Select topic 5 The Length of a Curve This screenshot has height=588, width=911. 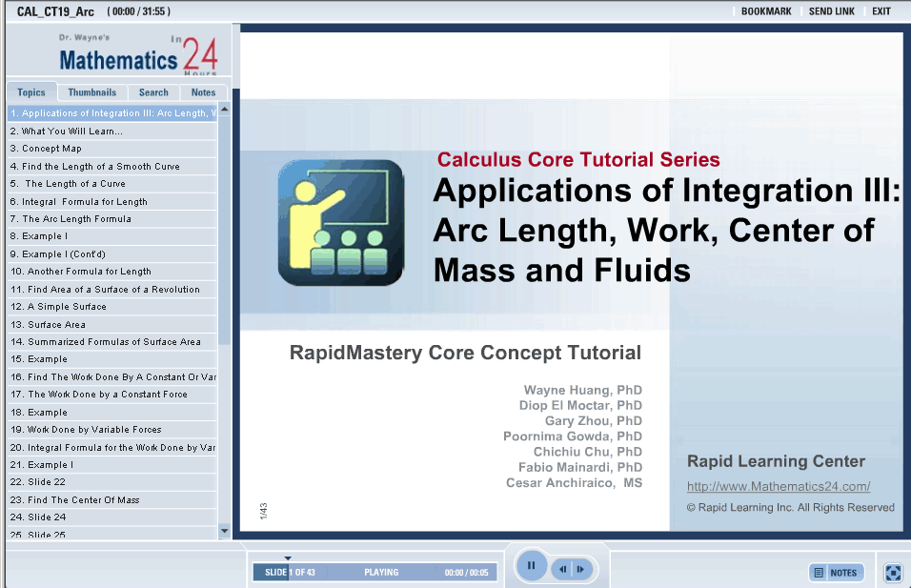[112, 184]
